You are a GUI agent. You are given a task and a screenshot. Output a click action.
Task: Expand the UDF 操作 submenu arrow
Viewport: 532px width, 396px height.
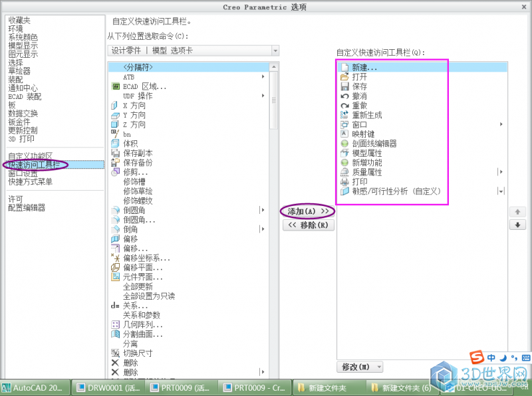pos(263,96)
